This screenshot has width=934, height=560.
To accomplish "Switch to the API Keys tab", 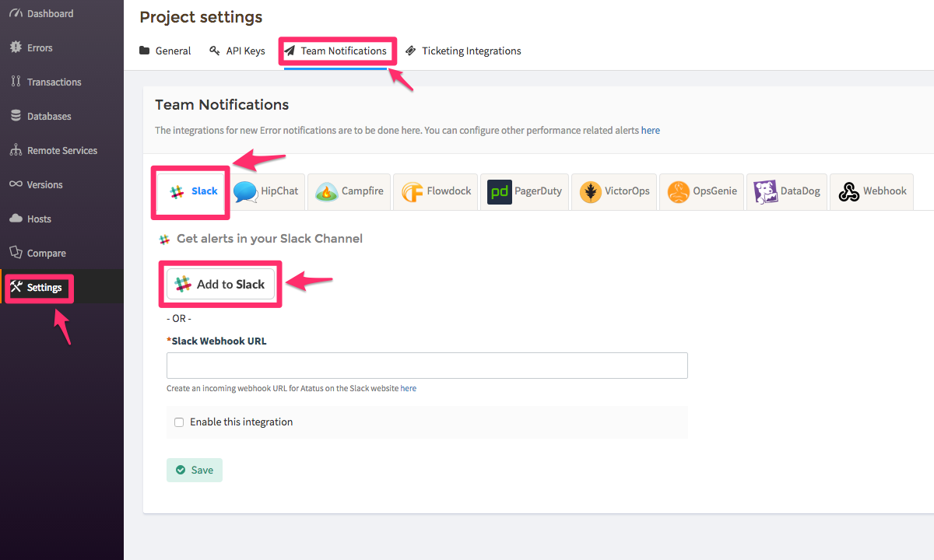I will pyautogui.click(x=237, y=51).
